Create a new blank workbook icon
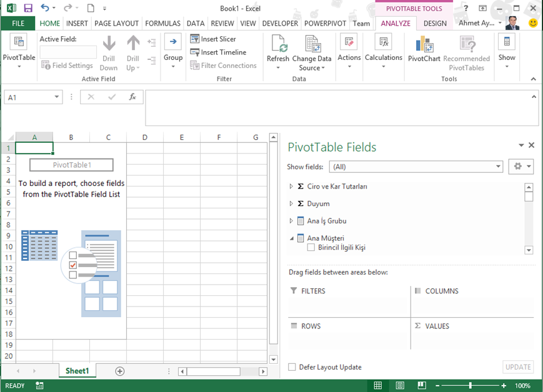This screenshot has width=543, height=392. (x=91, y=8)
